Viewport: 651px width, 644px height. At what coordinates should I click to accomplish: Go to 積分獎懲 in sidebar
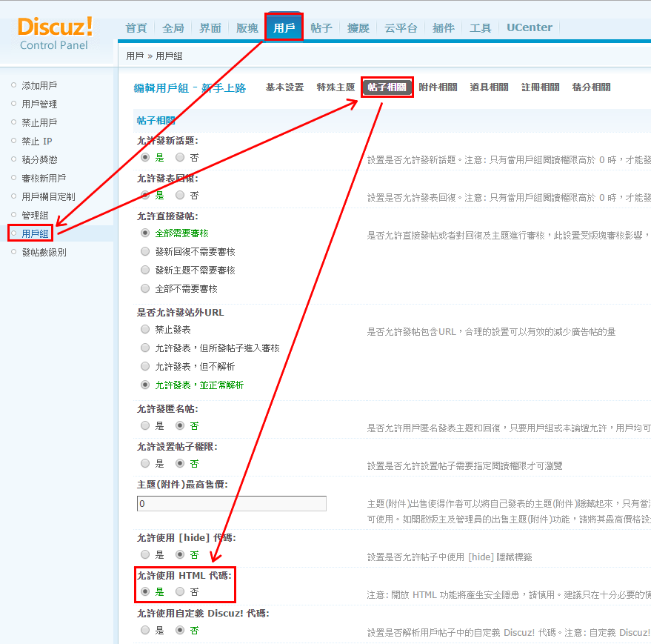click(x=39, y=159)
